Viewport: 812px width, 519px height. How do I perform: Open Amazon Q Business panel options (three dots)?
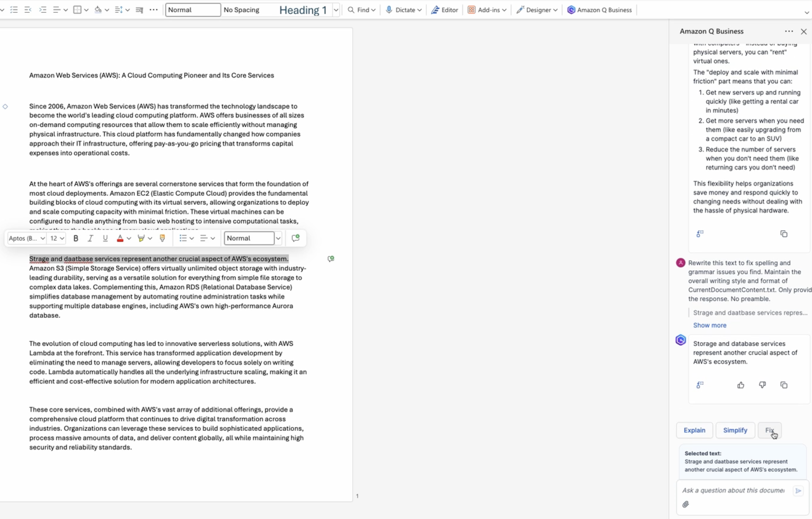point(789,31)
